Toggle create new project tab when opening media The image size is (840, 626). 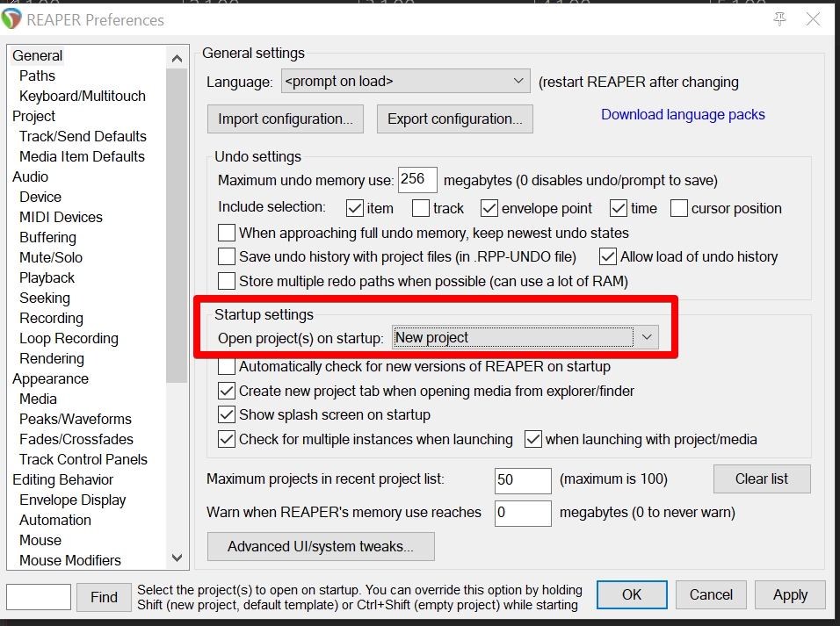[227, 391]
